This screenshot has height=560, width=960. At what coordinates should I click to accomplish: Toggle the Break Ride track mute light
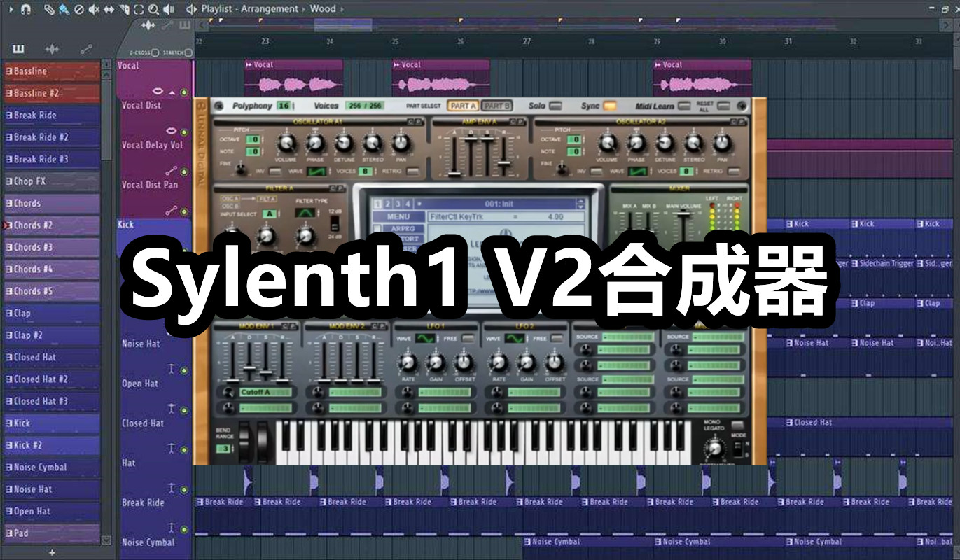click(x=184, y=529)
